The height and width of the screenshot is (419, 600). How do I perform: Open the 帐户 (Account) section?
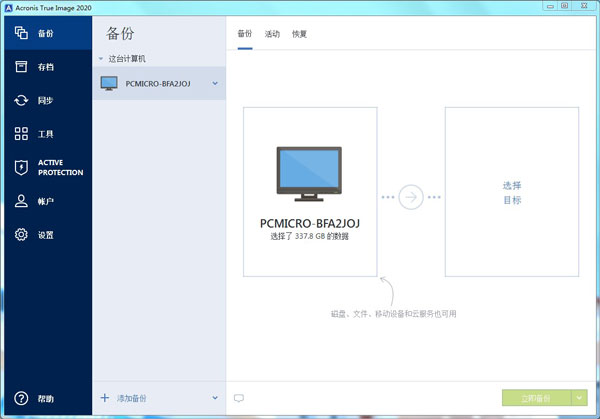(45, 201)
